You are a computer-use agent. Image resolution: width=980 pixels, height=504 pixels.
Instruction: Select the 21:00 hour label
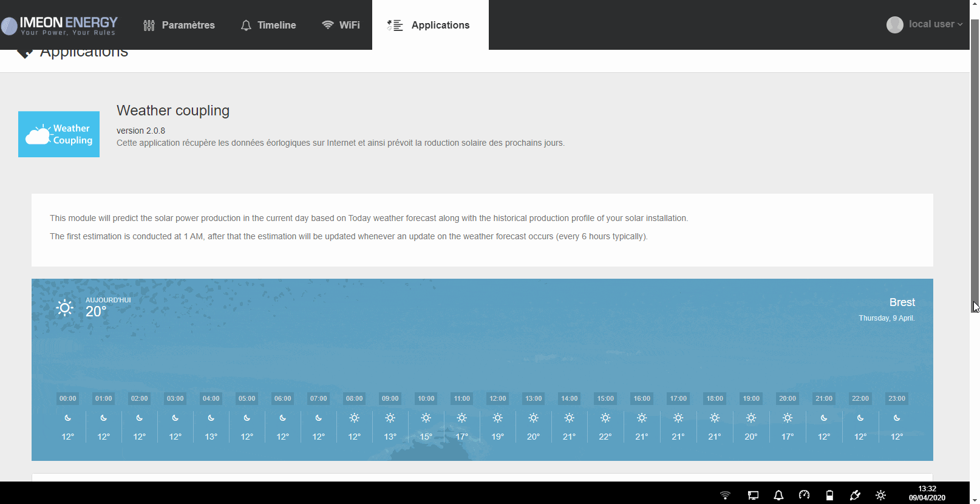coord(824,398)
